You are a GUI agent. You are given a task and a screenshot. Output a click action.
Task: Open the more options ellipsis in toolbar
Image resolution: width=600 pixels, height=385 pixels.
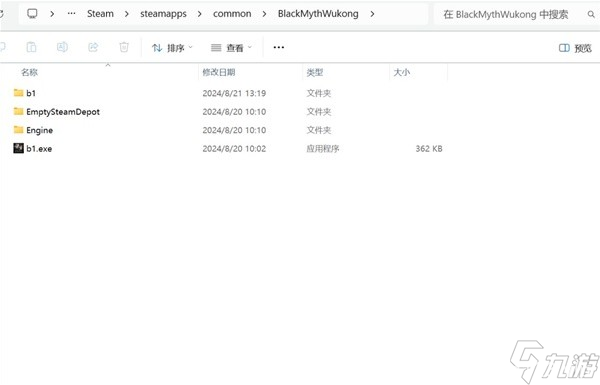(x=279, y=47)
